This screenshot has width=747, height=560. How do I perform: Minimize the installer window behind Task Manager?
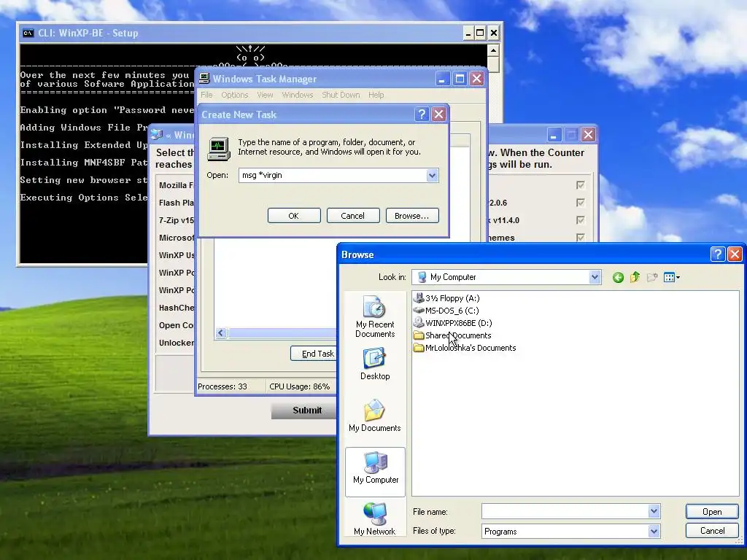pos(554,135)
